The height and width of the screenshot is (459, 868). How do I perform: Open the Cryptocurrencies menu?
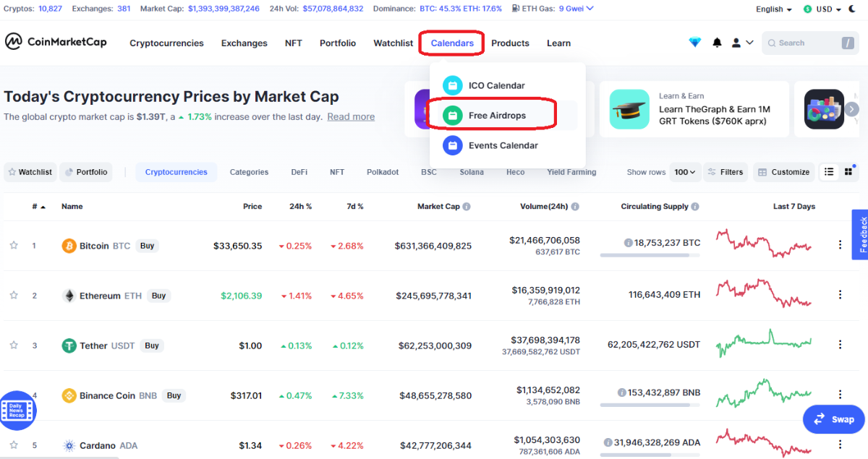[x=166, y=43]
